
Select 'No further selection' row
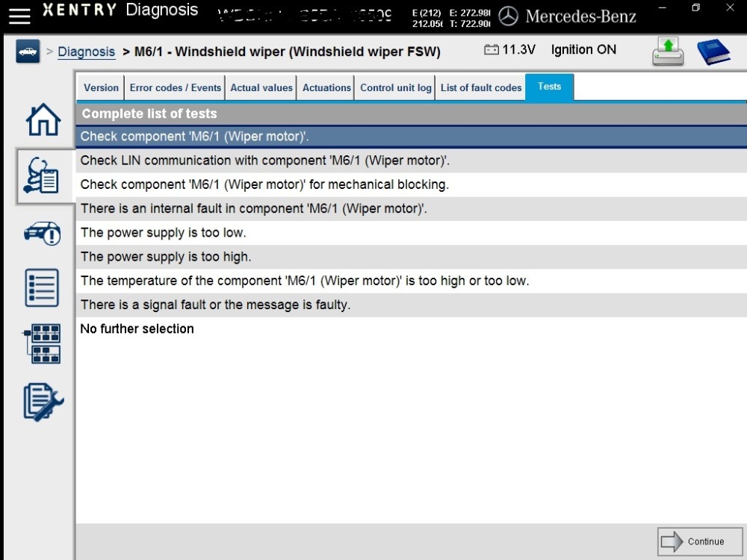pyautogui.click(x=411, y=329)
